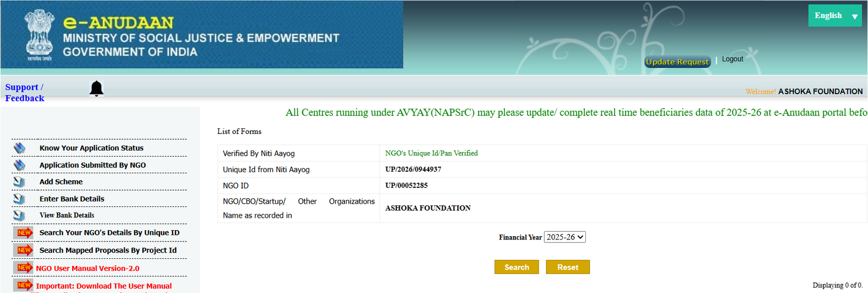Click icon beside Add Scheme
Image resolution: width=868 pixels, height=293 pixels.
(20, 182)
